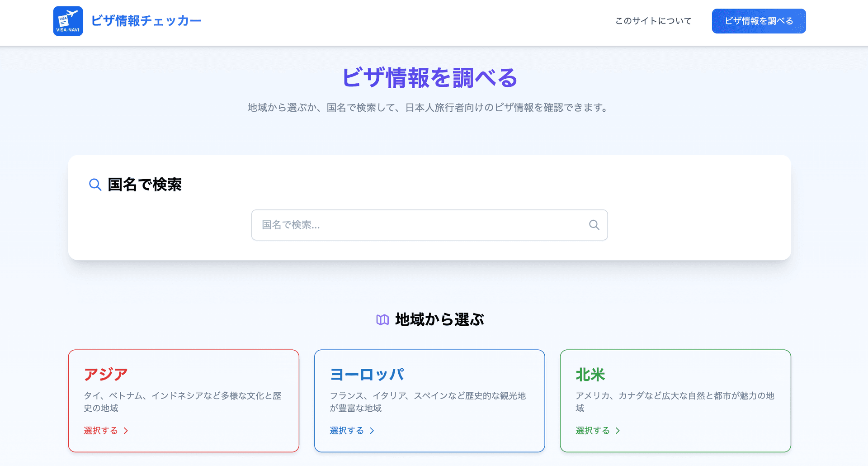Click the search icon next to 国名で検索 heading
Viewport: 868px width, 466px height.
94,185
